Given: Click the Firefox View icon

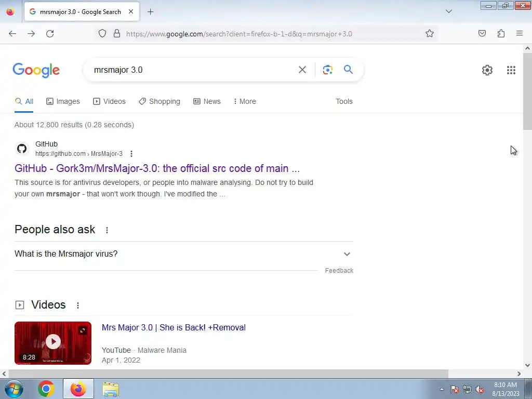Looking at the screenshot, I should (10, 12).
